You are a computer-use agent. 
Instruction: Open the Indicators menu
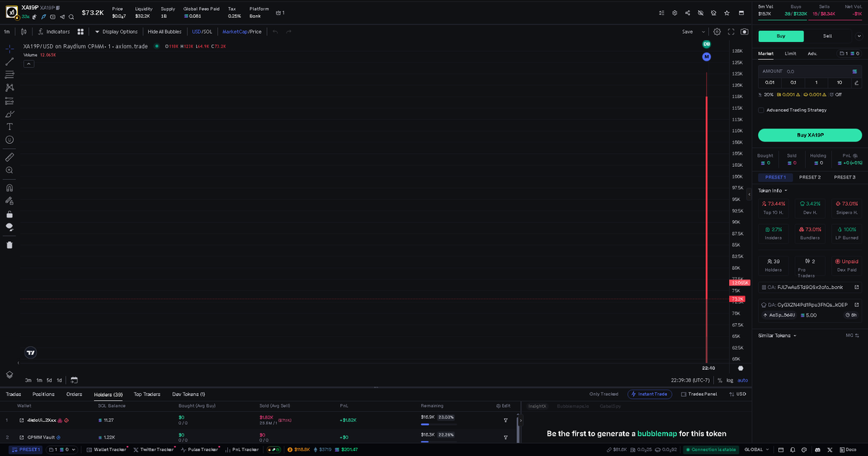[54, 32]
